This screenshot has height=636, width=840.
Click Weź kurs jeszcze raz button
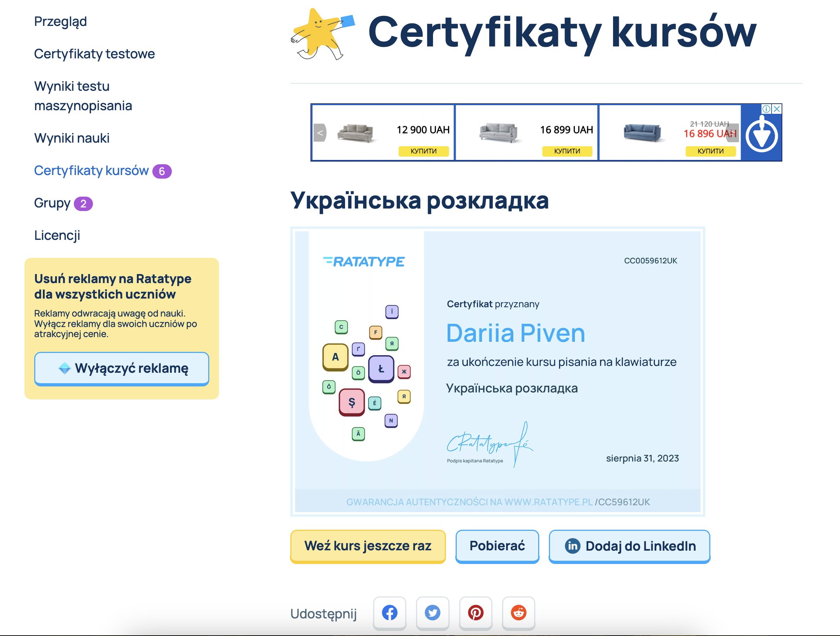click(x=368, y=546)
